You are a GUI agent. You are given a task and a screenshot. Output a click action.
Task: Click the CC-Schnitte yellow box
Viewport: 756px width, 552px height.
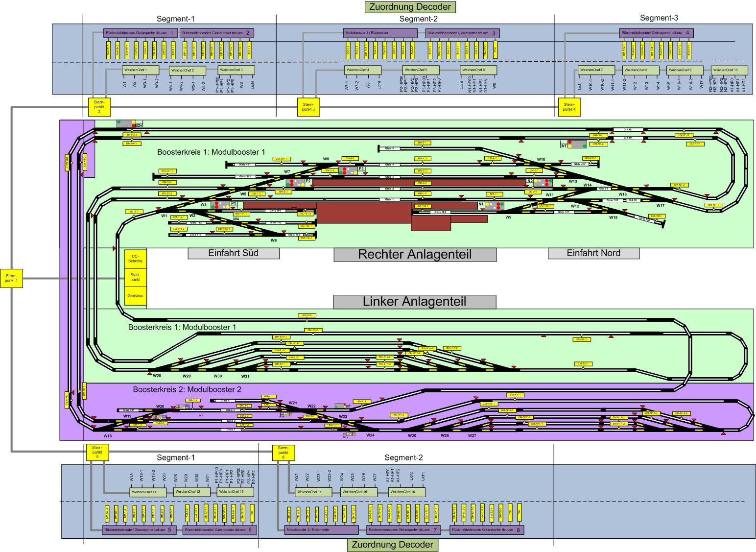click(136, 259)
